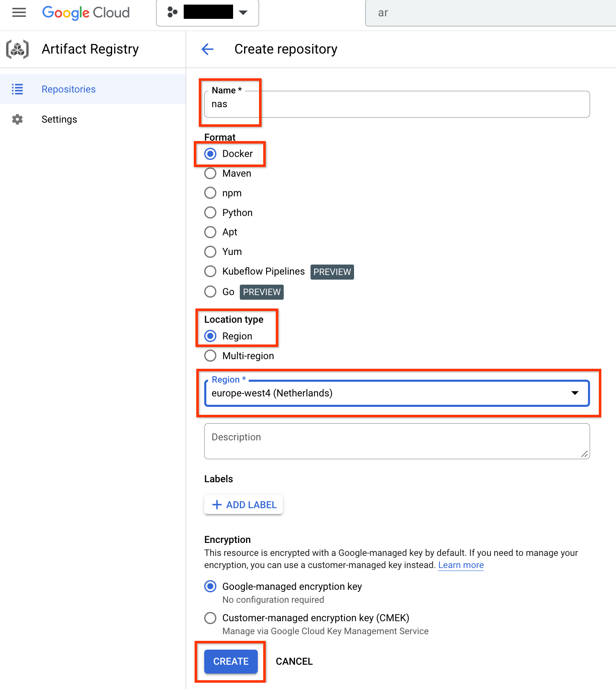Expand the project selector dropdown arrow
616x689 pixels.
243,12
